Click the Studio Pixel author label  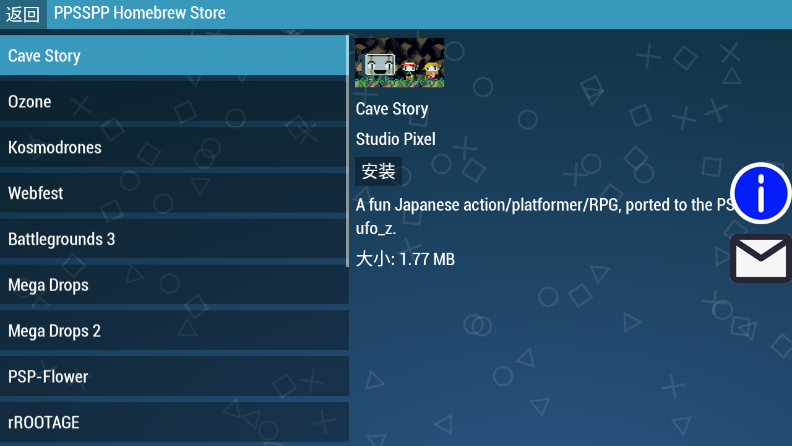pos(395,139)
